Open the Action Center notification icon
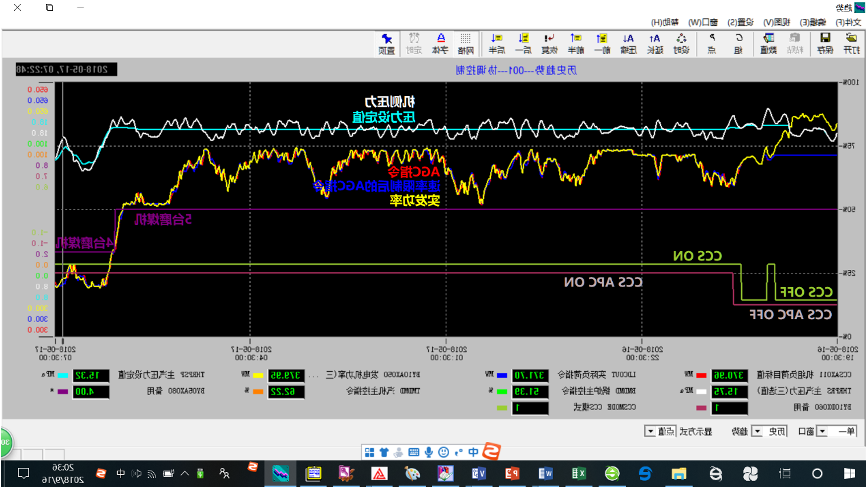The image size is (866, 487). [x=23, y=474]
